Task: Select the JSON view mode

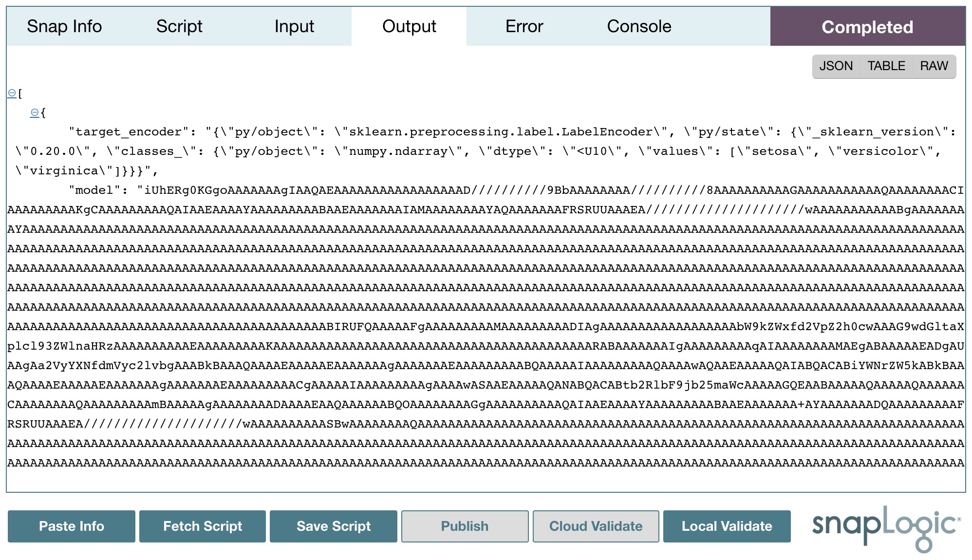Action: 836,66
